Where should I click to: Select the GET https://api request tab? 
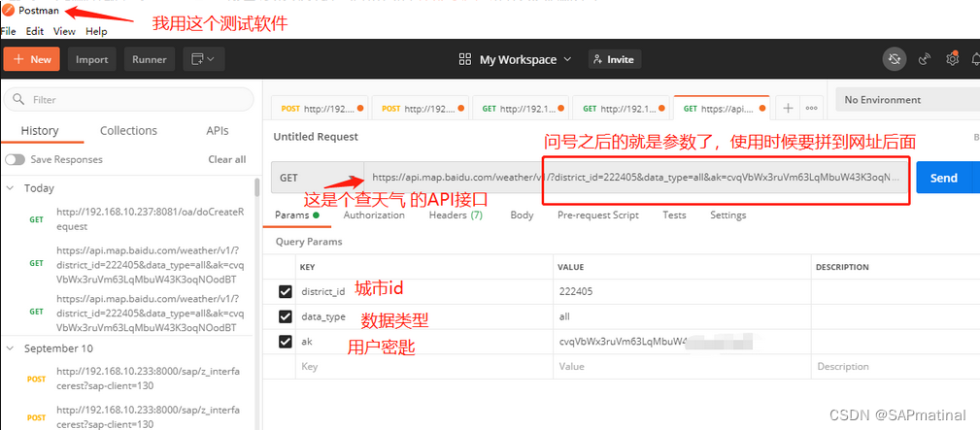(722, 108)
